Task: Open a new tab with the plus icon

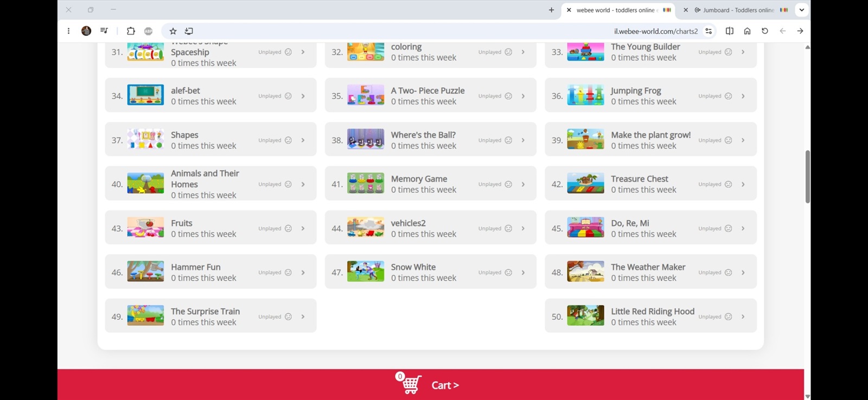Action: [551, 10]
